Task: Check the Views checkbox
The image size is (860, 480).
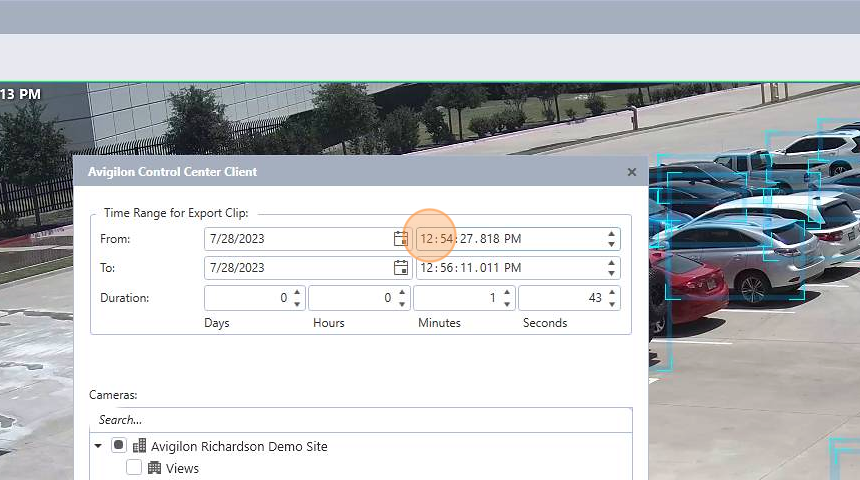Action: (x=134, y=467)
